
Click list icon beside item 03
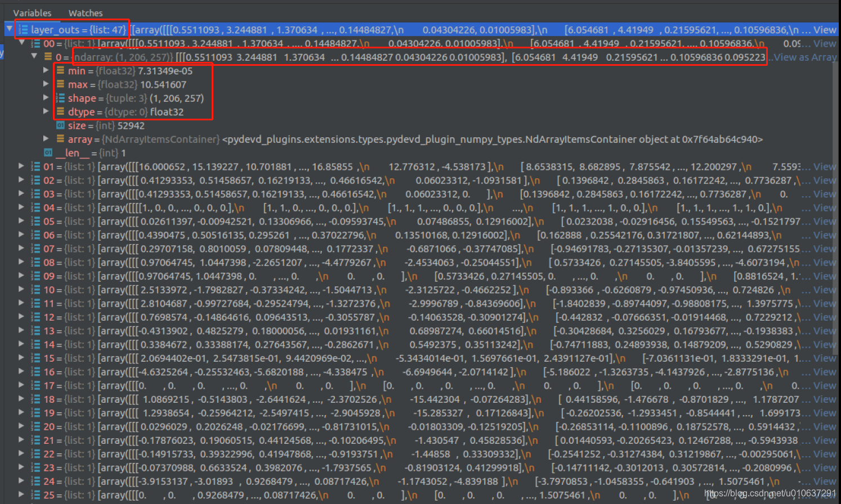[35, 194]
